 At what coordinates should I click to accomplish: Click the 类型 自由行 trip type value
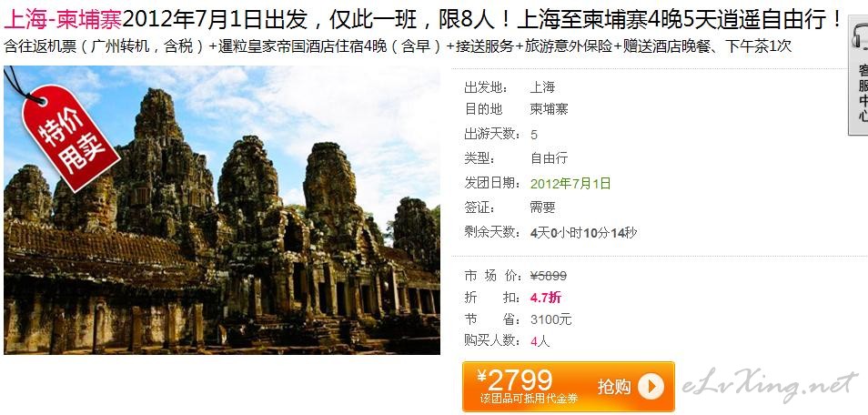549,158
